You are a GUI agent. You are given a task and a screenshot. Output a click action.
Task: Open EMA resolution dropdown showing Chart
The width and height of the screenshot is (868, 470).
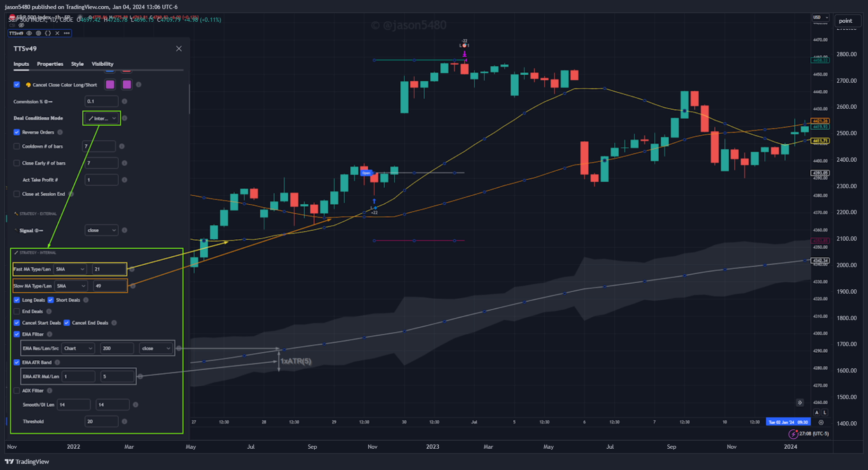coord(78,348)
